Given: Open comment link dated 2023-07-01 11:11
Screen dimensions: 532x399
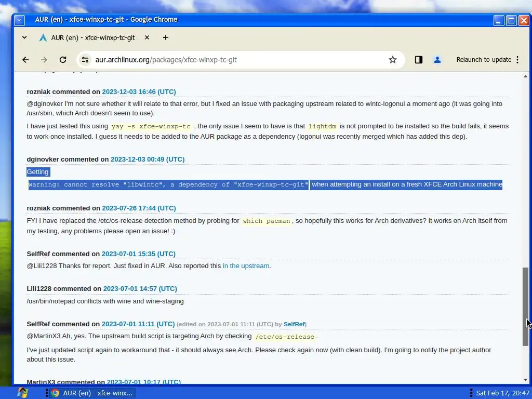Looking at the screenshot, I should point(138,324).
